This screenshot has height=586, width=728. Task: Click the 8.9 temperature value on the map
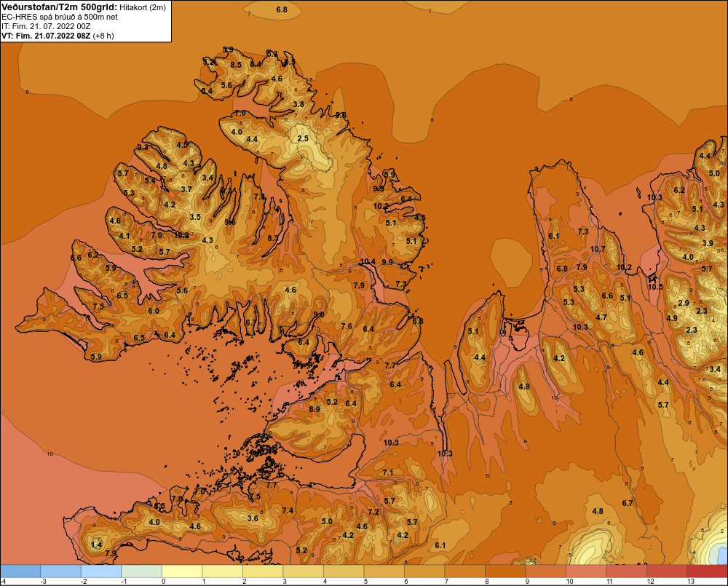(x=314, y=409)
